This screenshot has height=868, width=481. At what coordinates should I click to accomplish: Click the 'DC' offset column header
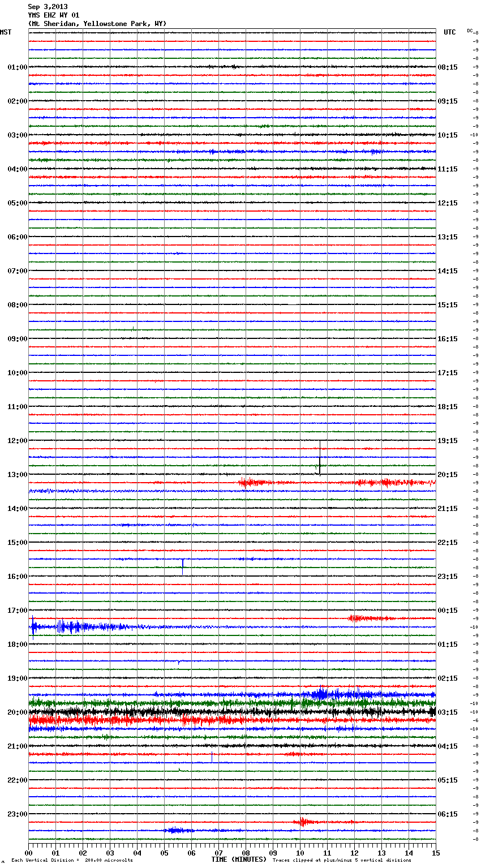470,31
